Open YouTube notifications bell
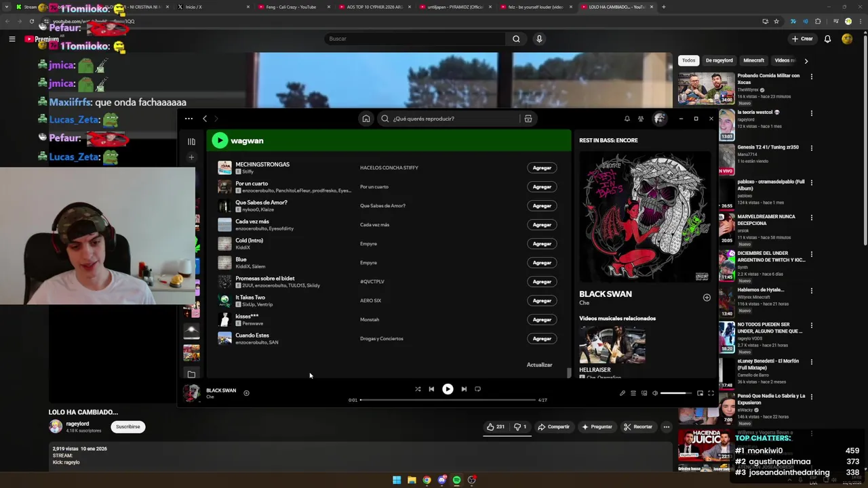Viewport: 868px width, 488px height. 827,39
